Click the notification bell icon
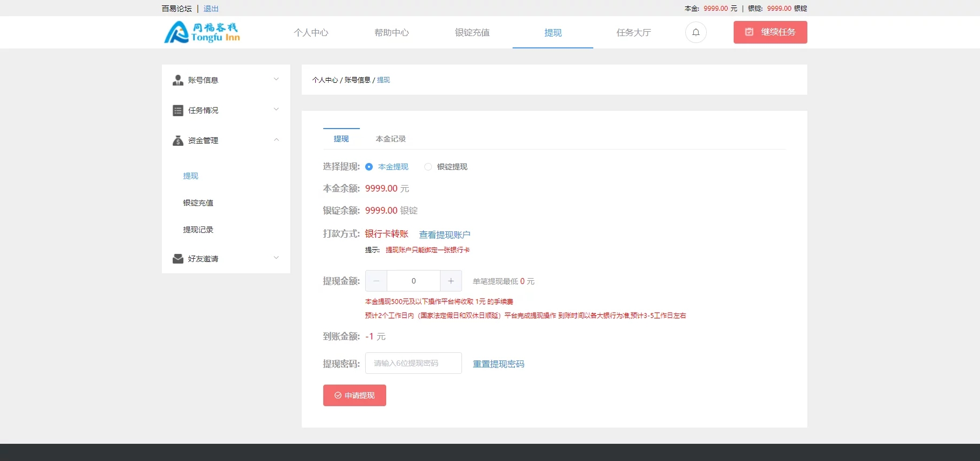Image resolution: width=980 pixels, height=461 pixels. click(695, 32)
